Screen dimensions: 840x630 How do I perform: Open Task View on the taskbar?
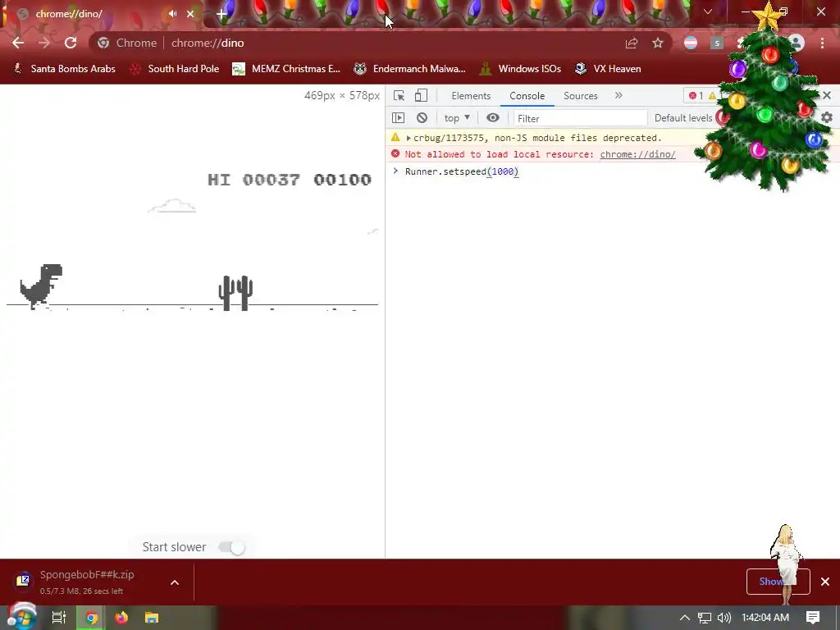[x=59, y=618]
